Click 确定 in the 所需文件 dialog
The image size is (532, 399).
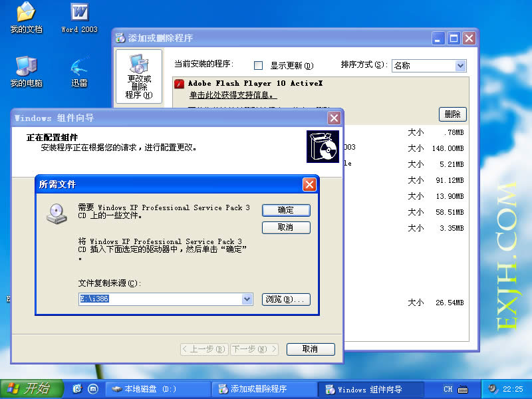click(286, 210)
